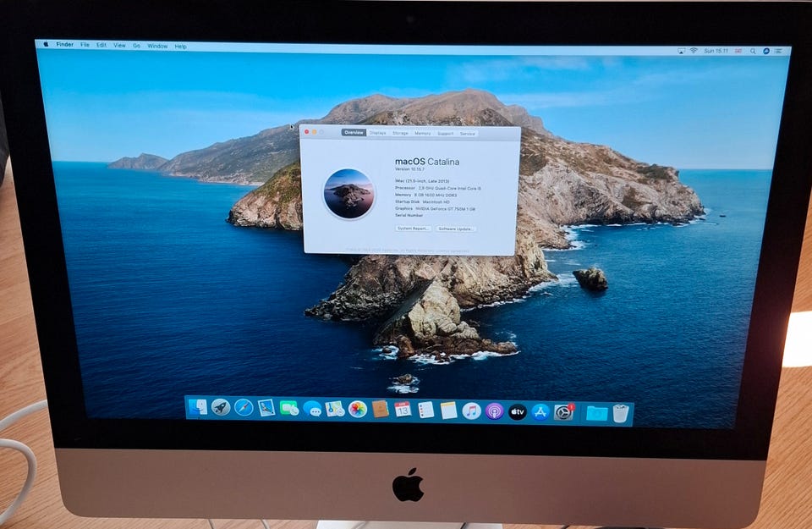This screenshot has width=812, height=529.
Task: Open Contacts book icon in Dock
Action: tap(380, 410)
